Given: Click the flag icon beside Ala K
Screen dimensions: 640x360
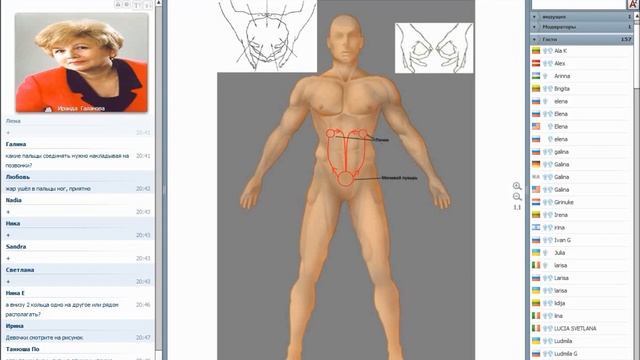Looking at the screenshot, I should (536, 51).
